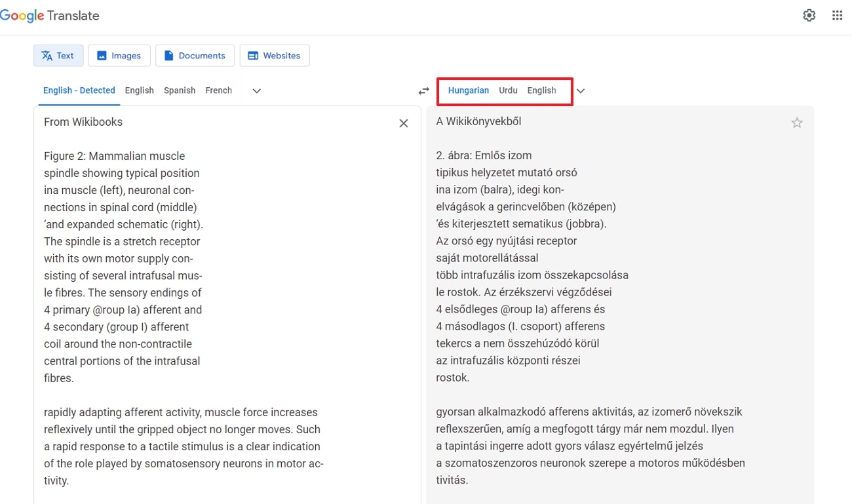Click source line beginning 'rapidly adapting afferent activity'

(x=181, y=412)
